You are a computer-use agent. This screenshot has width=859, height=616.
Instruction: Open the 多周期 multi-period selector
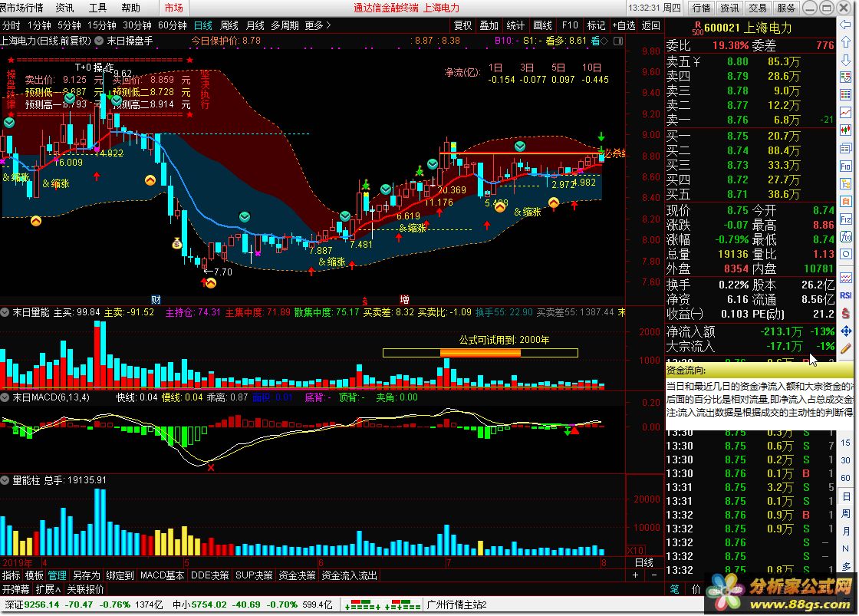(x=285, y=25)
